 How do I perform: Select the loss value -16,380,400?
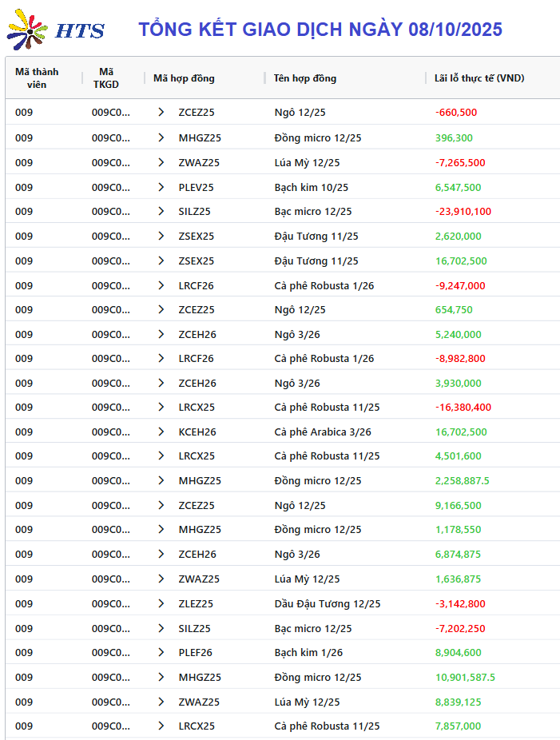(x=463, y=407)
